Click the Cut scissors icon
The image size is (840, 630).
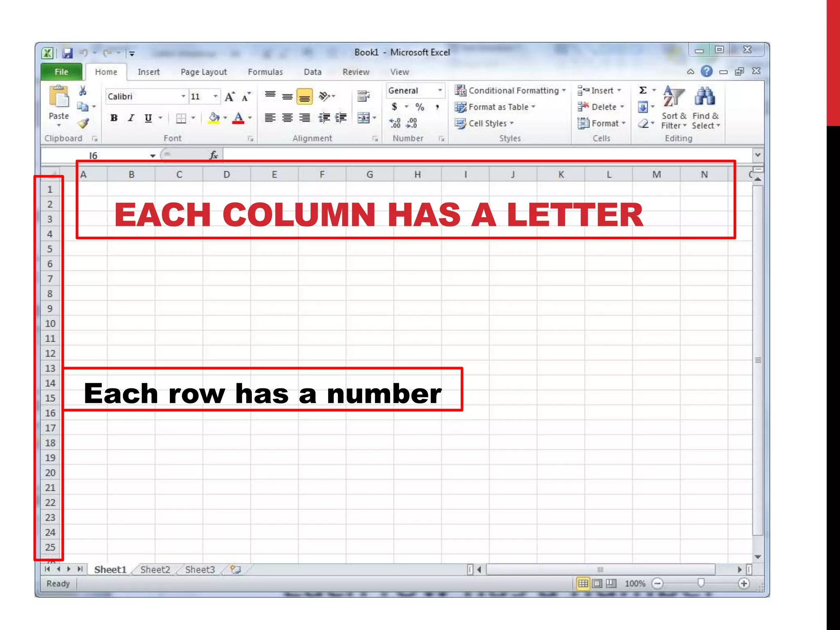(82, 91)
